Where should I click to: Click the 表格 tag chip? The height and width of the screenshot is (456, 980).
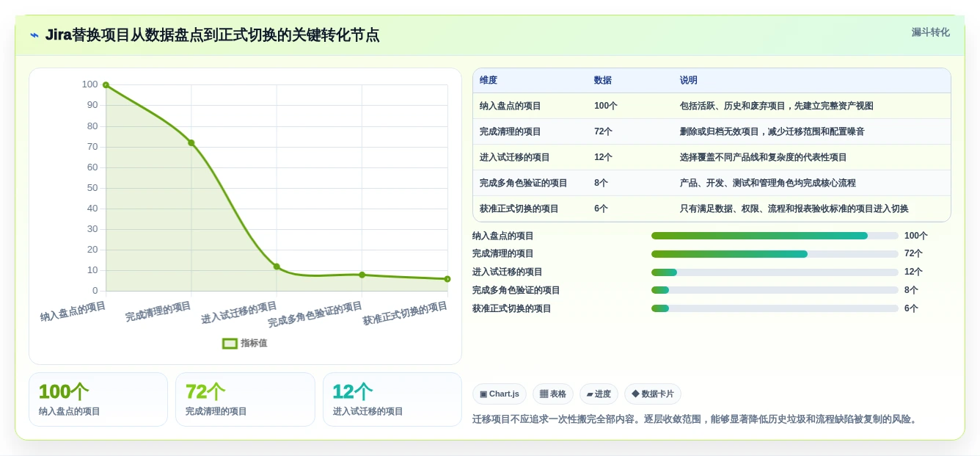tap(553, 394)
